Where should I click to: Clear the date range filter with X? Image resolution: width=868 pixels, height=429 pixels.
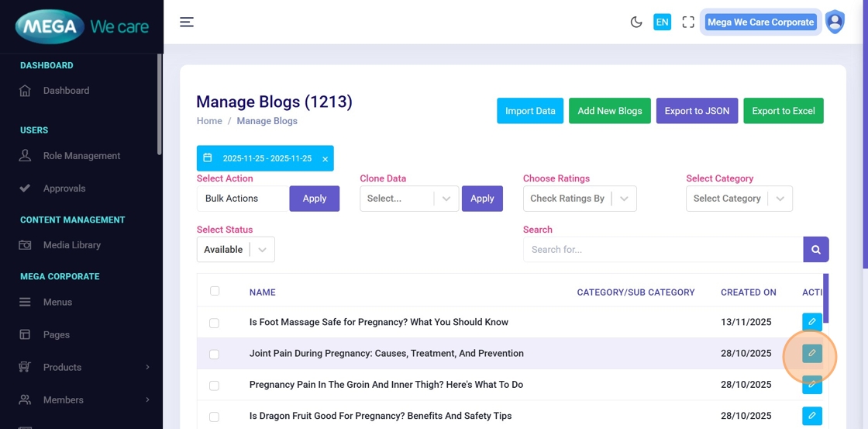click(325, 159)
